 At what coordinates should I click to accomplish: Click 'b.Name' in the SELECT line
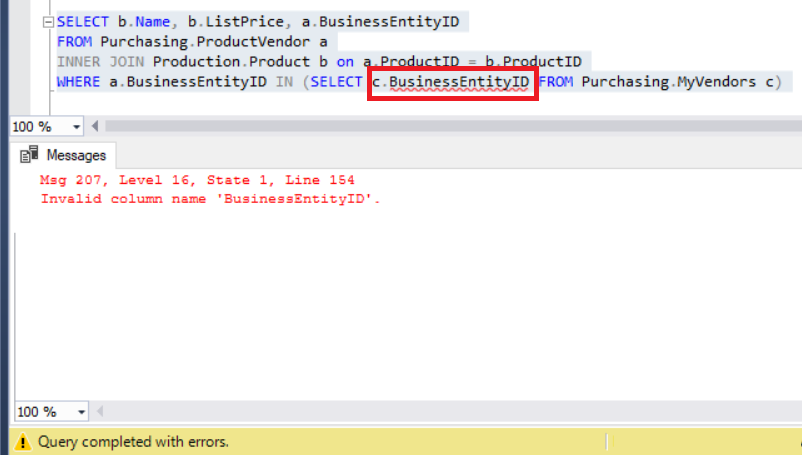click(144, 22)
